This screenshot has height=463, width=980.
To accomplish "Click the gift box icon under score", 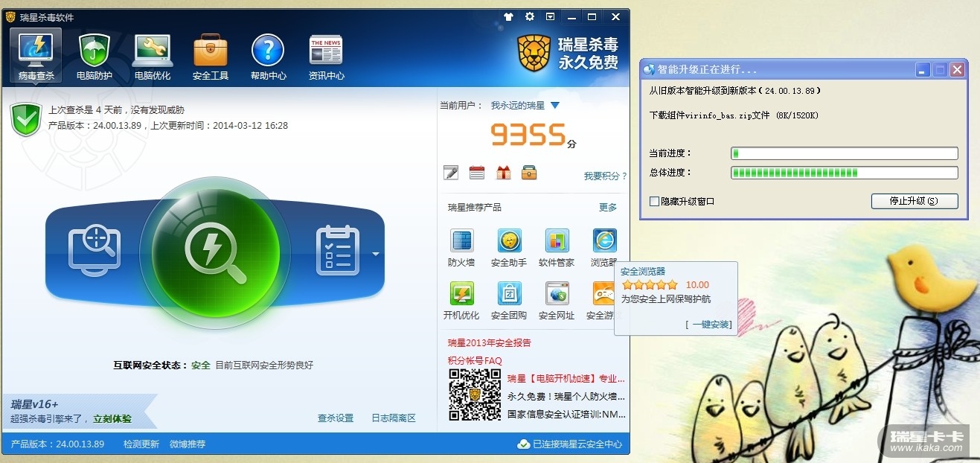I will point(504,173).
